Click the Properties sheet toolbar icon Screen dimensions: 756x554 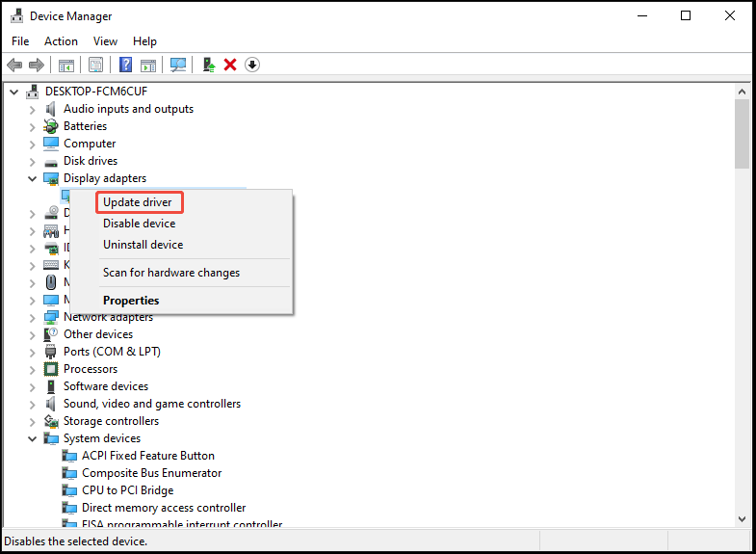96,65
